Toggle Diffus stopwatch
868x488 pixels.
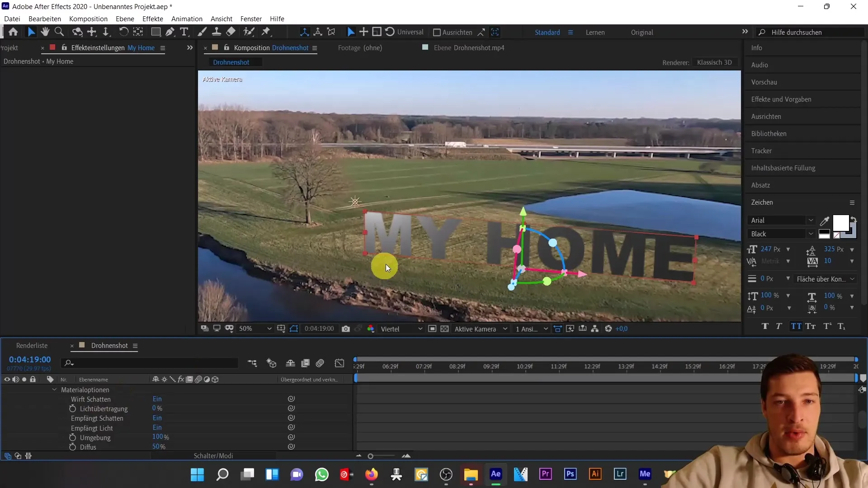pyautogui.click(x=72, y=447)
